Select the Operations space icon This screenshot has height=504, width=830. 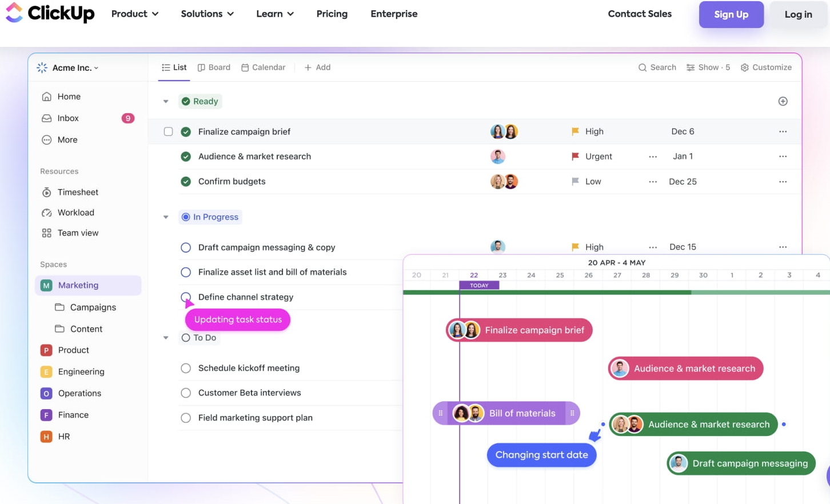tap(46, 394)
